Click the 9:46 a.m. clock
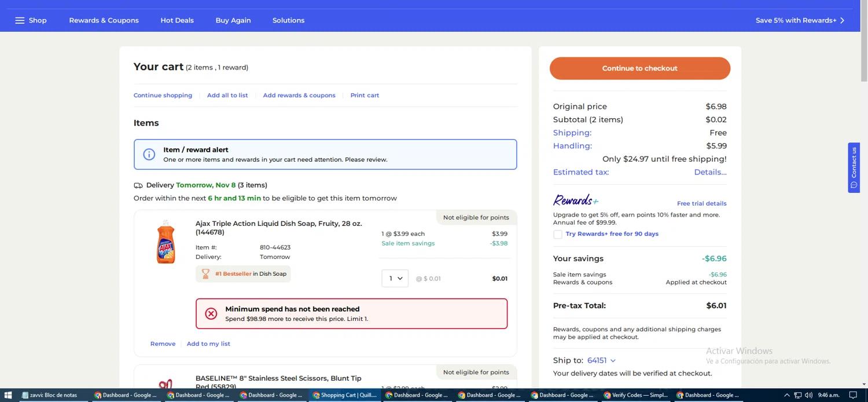868x402 pixels. point(828,395)
